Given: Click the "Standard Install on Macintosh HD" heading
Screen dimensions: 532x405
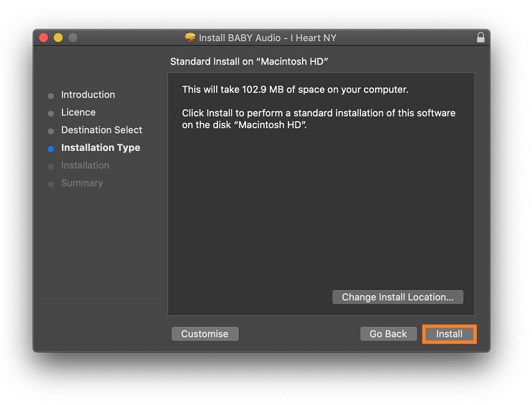Looking at the screenshot, I should (x=249, y=61).
